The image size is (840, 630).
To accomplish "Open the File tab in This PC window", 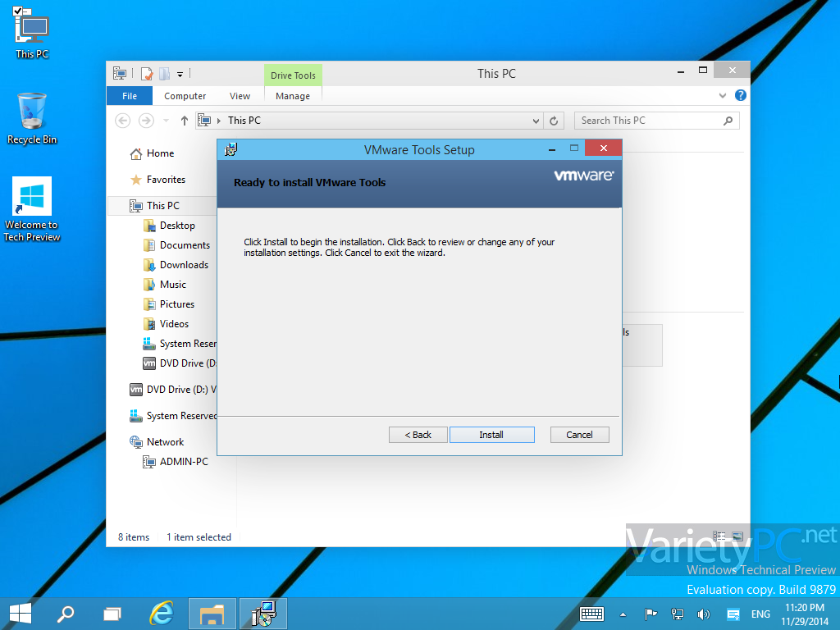I will [130, 96].
